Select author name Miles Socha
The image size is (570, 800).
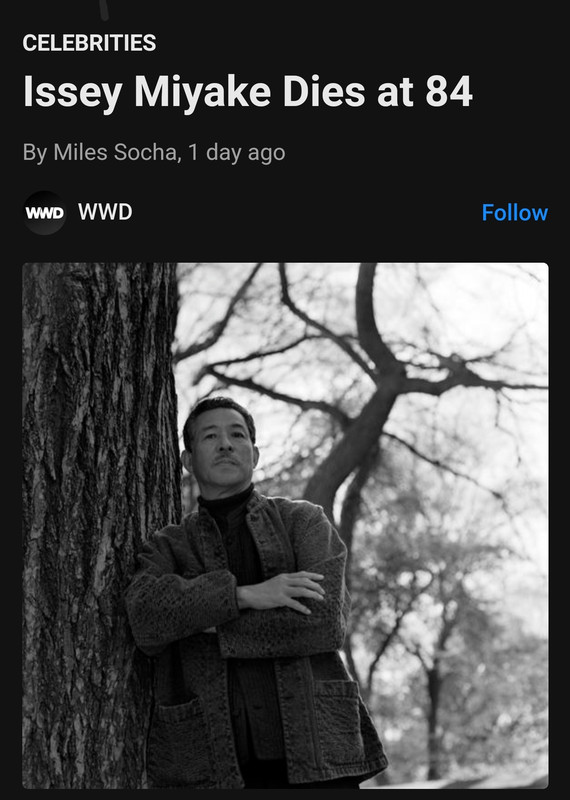click(x=115, y=152)
